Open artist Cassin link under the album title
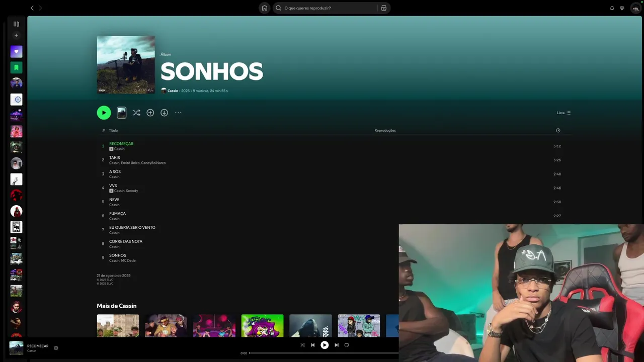Screen dimensions: 644x362 point(173,91)
